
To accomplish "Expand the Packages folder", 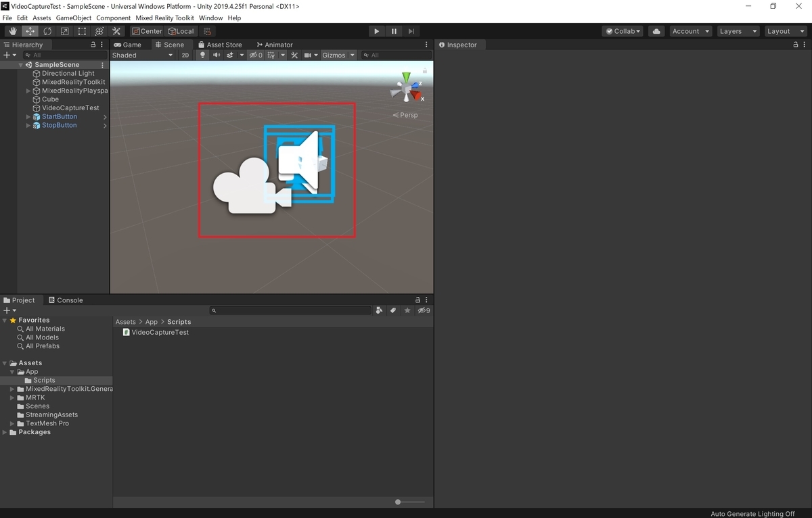I will [5, 432].
